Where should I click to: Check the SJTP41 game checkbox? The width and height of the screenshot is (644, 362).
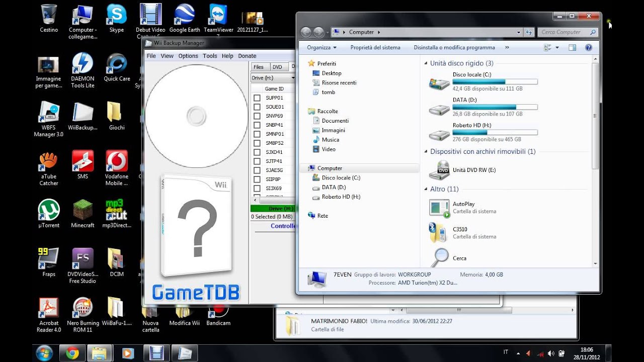click(x=257, y=161)
